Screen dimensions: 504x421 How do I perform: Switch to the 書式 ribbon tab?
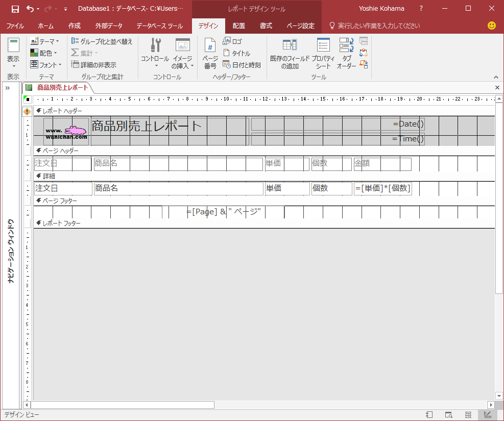266,26
